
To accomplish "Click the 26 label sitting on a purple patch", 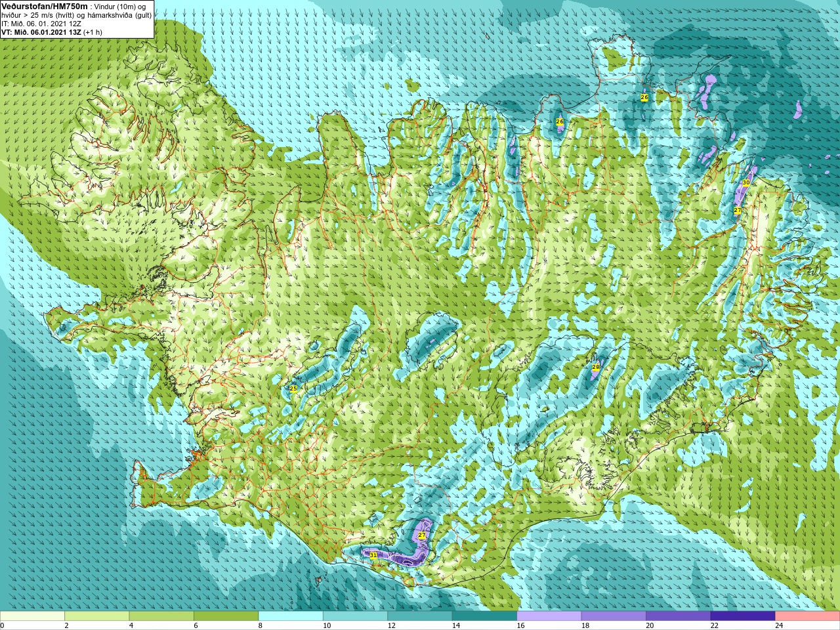I will click(560, 121).
